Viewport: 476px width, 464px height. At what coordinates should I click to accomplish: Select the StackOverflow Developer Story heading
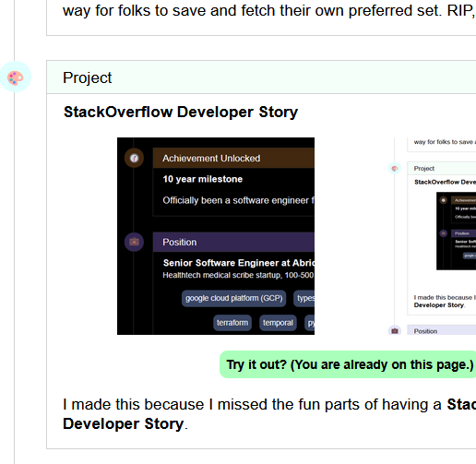click(x=181, y=112)
